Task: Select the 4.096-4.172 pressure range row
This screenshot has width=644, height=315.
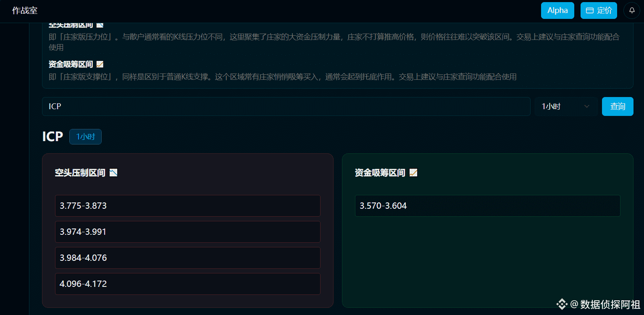Action: pyautogui.click(x=188, y=284)
